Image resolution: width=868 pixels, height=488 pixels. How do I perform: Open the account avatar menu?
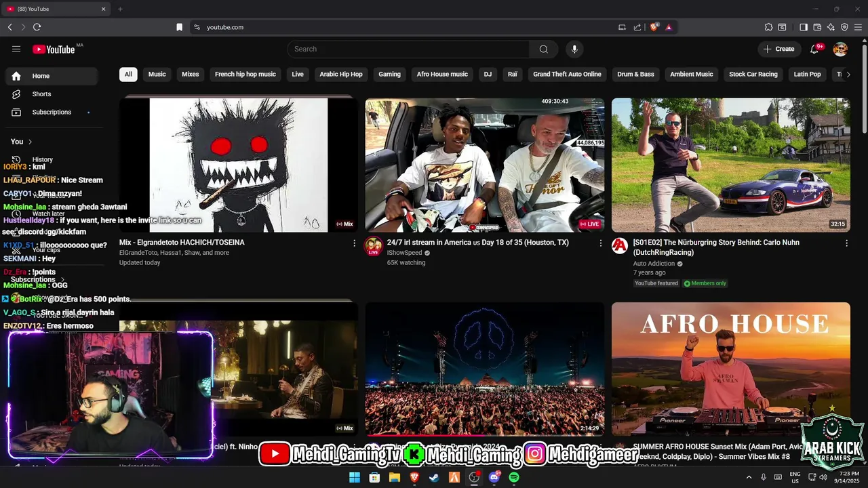(x=840, y=49)
